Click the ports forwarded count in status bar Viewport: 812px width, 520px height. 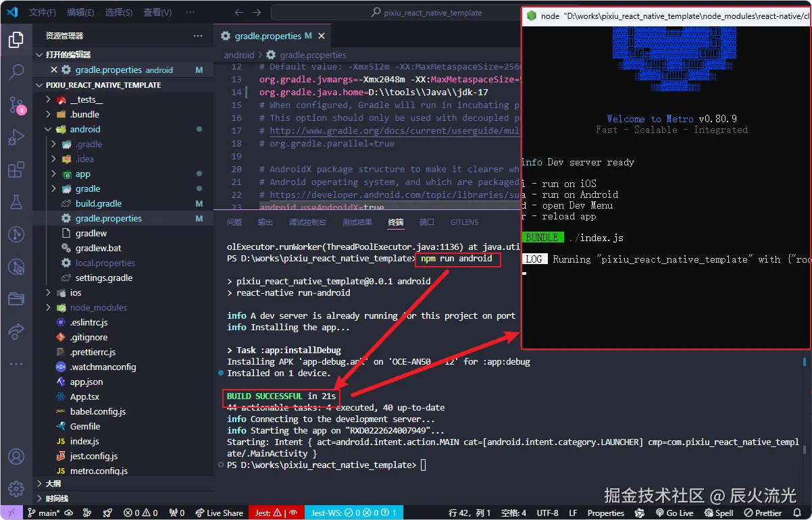point(177,513)
